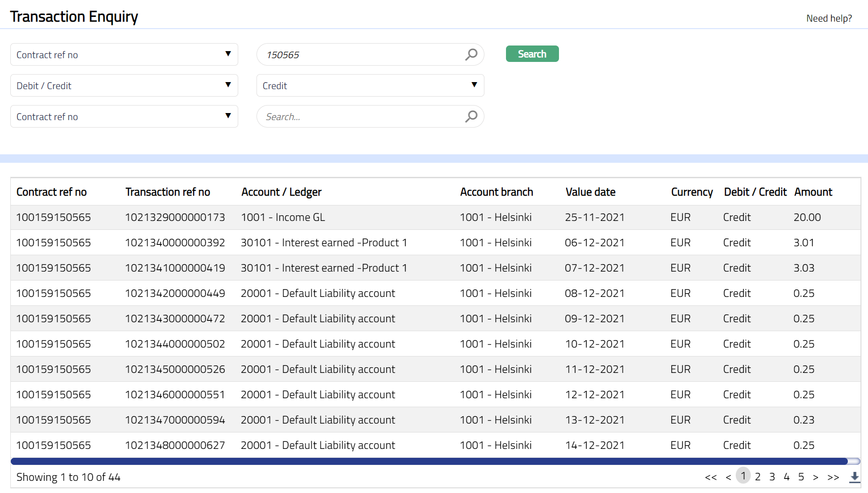Viewport: 868px width, 493px height.
Task: Click the magnifier icon in the empty search field
Action: point(471,116)
